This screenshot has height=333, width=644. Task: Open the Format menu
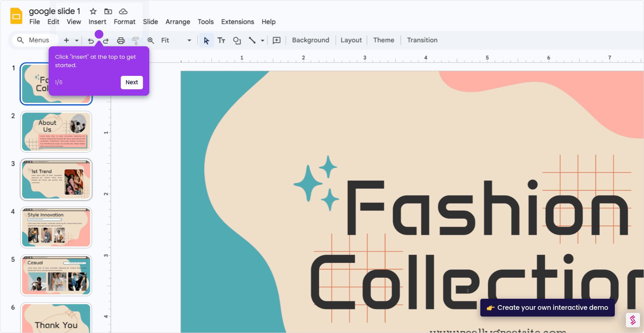(x=124, y=22)
